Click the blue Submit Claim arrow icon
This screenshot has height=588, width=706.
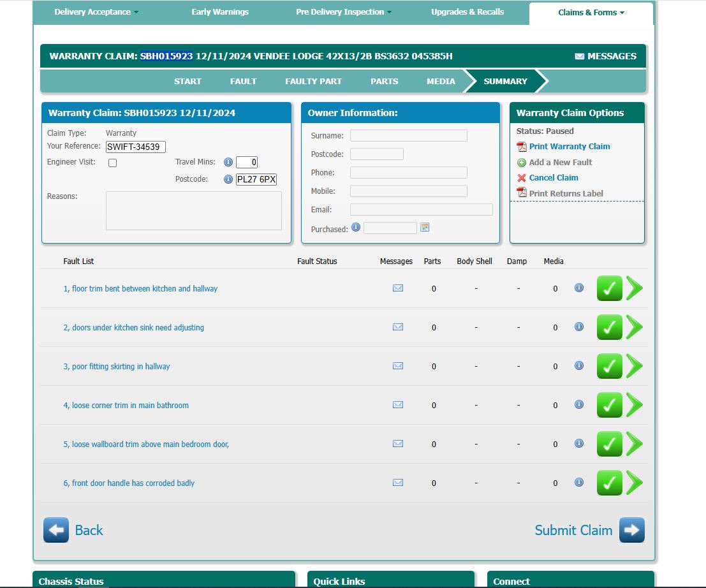(x=632, y=530)
